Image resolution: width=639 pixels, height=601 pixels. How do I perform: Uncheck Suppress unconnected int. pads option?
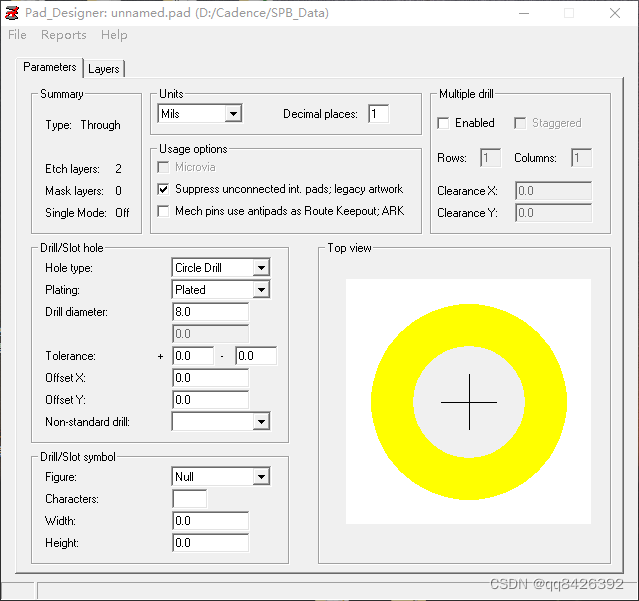click(164, 189)
